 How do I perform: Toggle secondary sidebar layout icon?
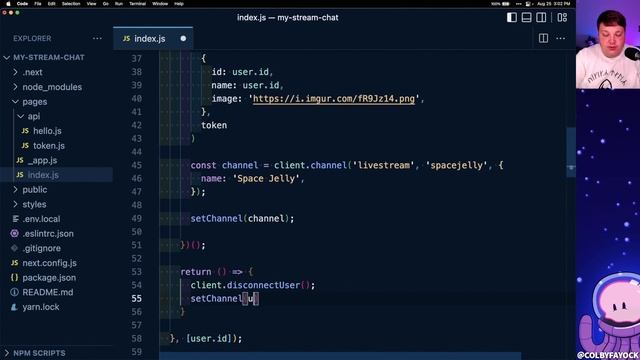[541, 18]
